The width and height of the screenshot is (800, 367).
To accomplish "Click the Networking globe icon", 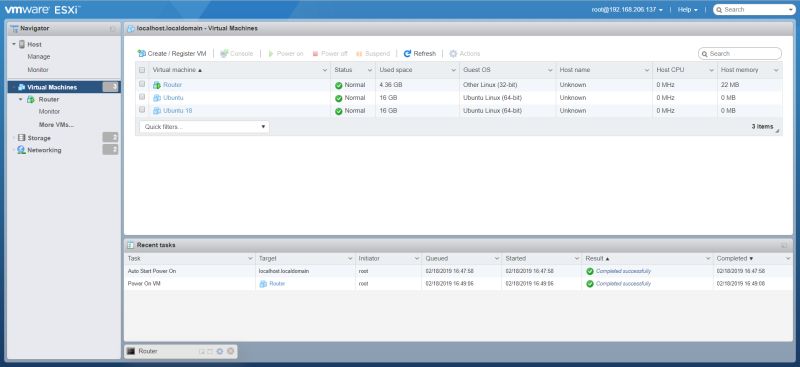I will pos(21,150).
